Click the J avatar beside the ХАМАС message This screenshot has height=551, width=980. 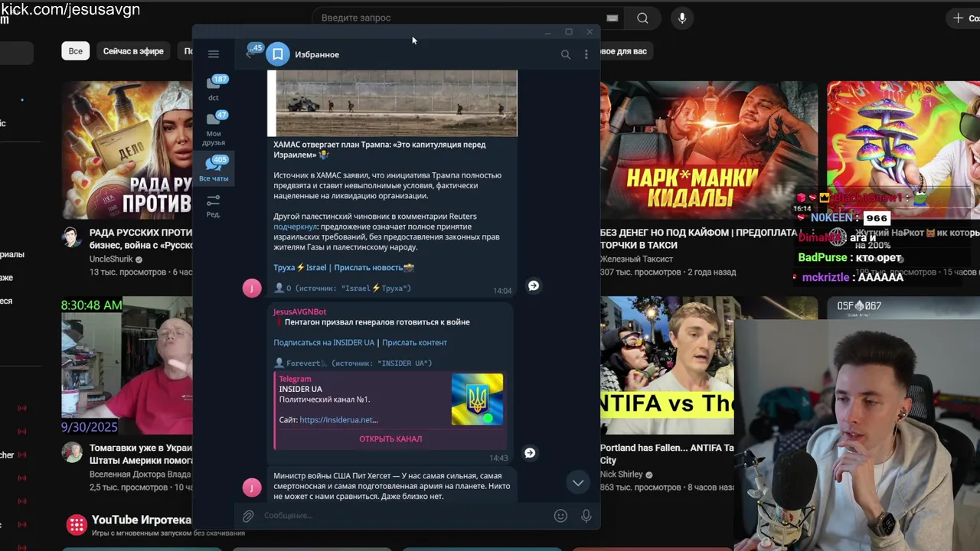252,288
